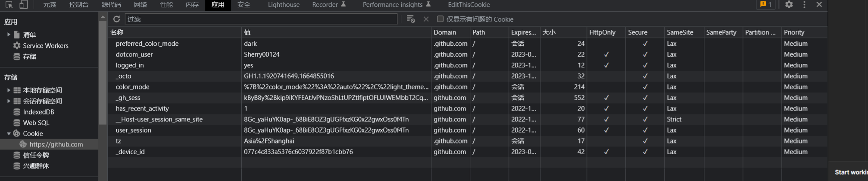
Task: Open the 性能 tab
Action: click(166, 5)
